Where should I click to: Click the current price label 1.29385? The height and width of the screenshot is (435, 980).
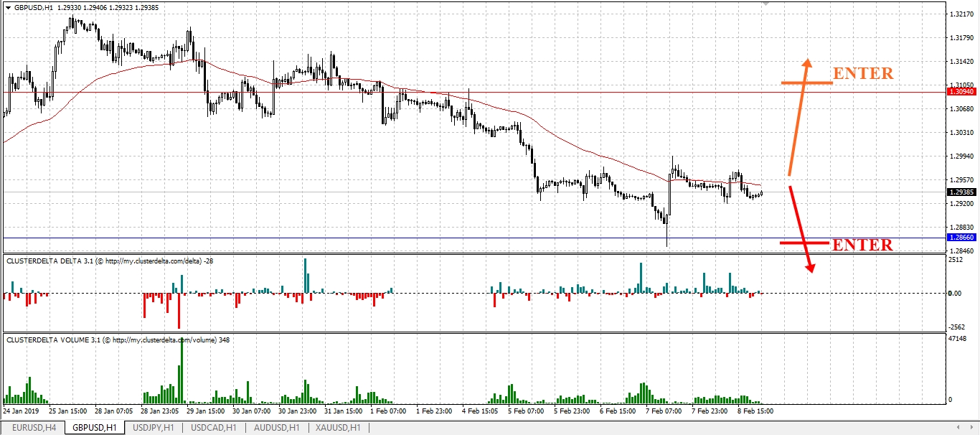(961, 192)
